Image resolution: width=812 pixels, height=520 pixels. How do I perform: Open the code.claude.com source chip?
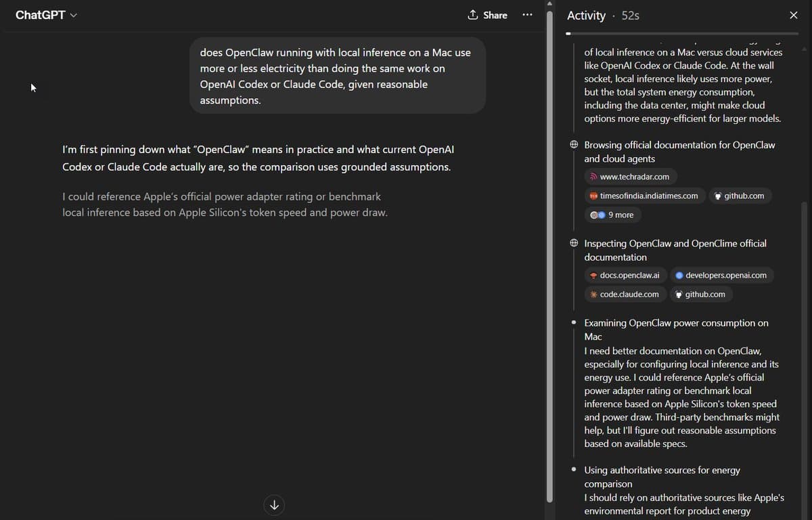point(625,294)
